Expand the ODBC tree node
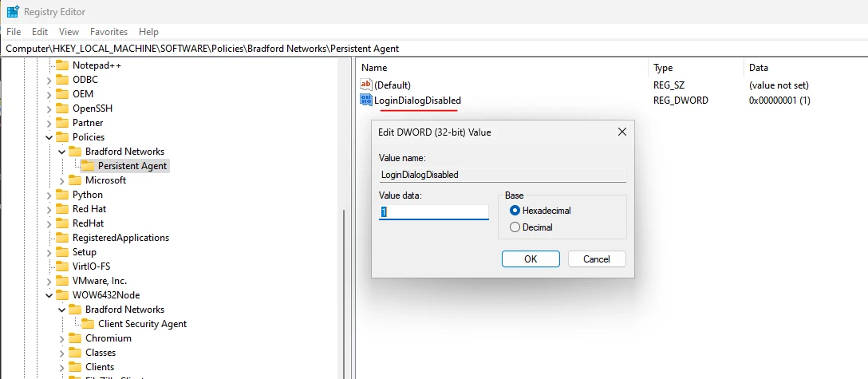 click(x=49, y=80)
